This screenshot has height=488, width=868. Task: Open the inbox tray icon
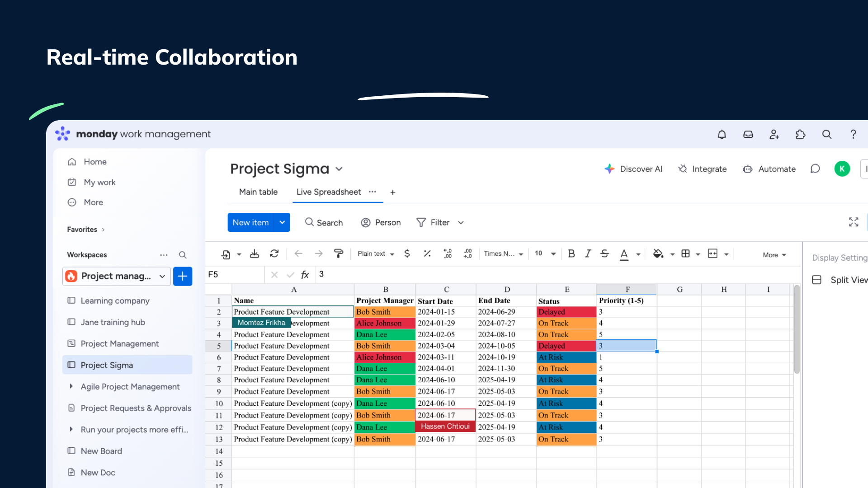coord(748,134)
